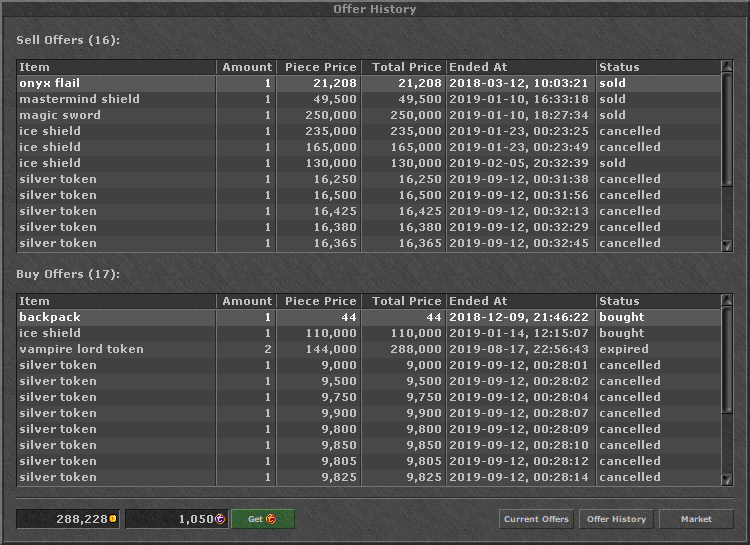This screenshot has width=750, height=545.
Task: Click the Get Tibia Coins button
Action: tap(263, 519)
